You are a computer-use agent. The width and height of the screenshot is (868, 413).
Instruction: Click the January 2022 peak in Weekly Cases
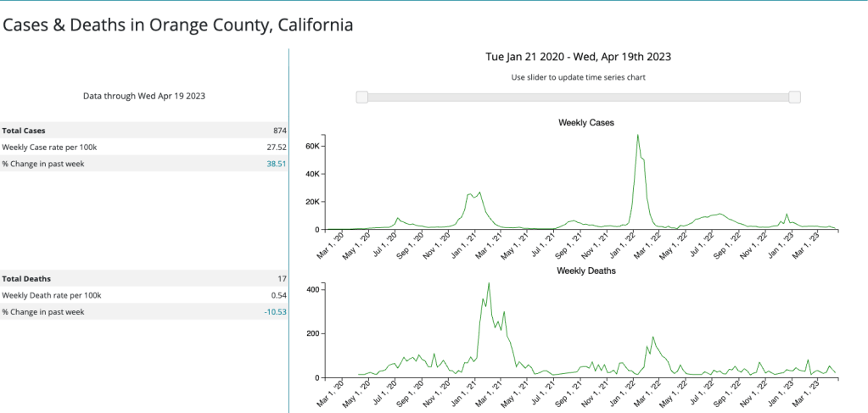click(x=637, y=136)
